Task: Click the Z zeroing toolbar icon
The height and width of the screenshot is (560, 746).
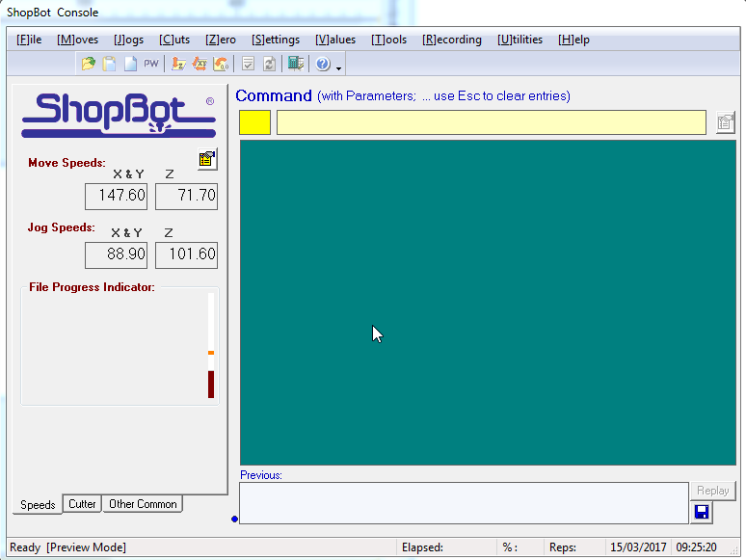Action: point(178,64)
